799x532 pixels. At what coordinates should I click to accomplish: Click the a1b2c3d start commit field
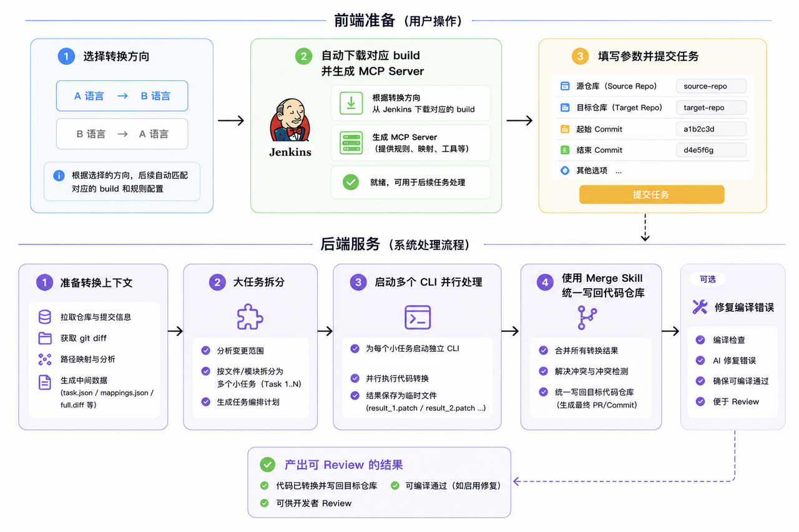pyautogui.click(x=711, y=129)
